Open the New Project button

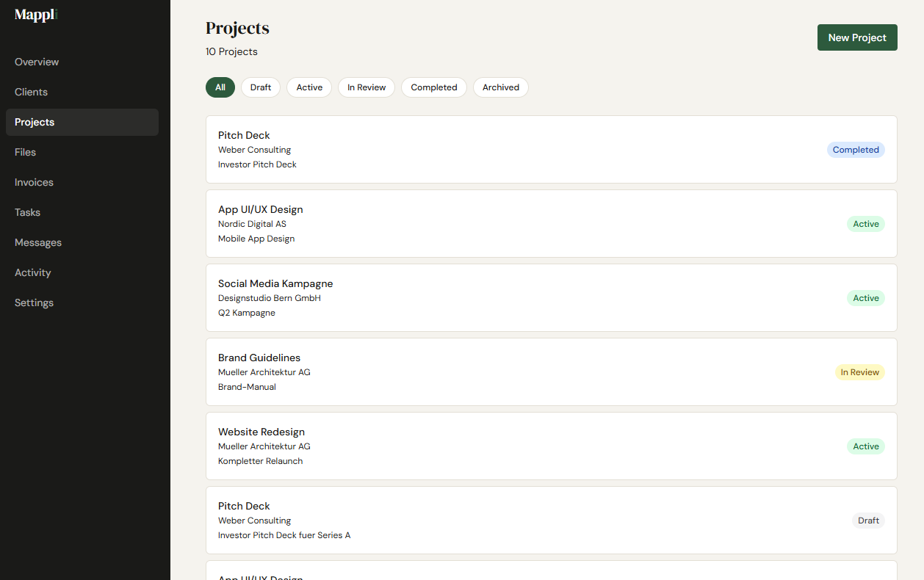click(856, 37)
